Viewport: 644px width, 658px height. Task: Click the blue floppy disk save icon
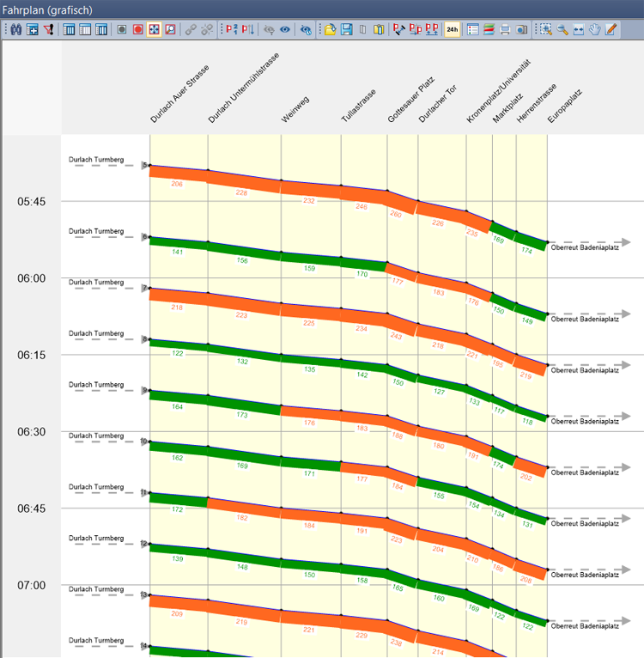pos(346,29)
